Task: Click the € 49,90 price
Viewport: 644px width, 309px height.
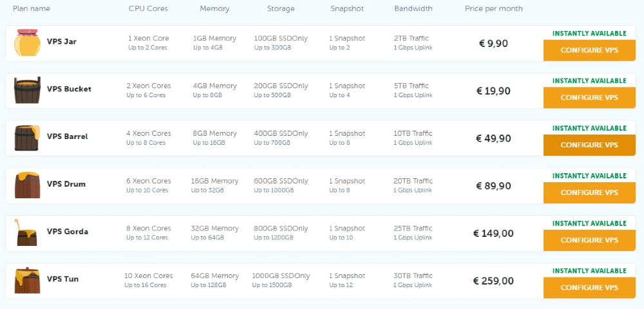Action: pyautogui.click(x=494, y=138)
